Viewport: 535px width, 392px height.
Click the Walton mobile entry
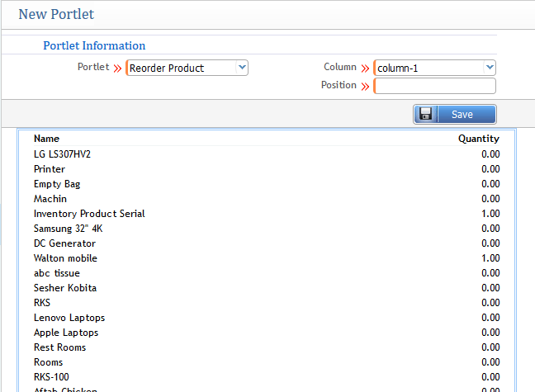(x=65, y=258)
